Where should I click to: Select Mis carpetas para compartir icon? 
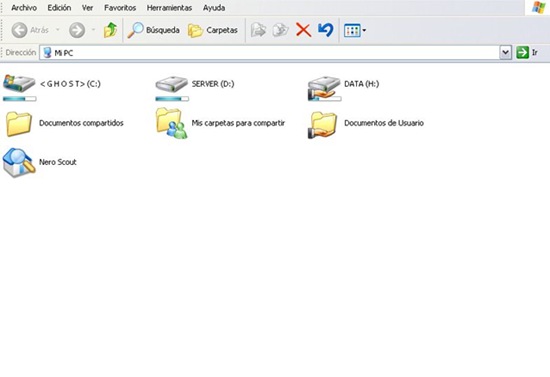click(172, 123)
